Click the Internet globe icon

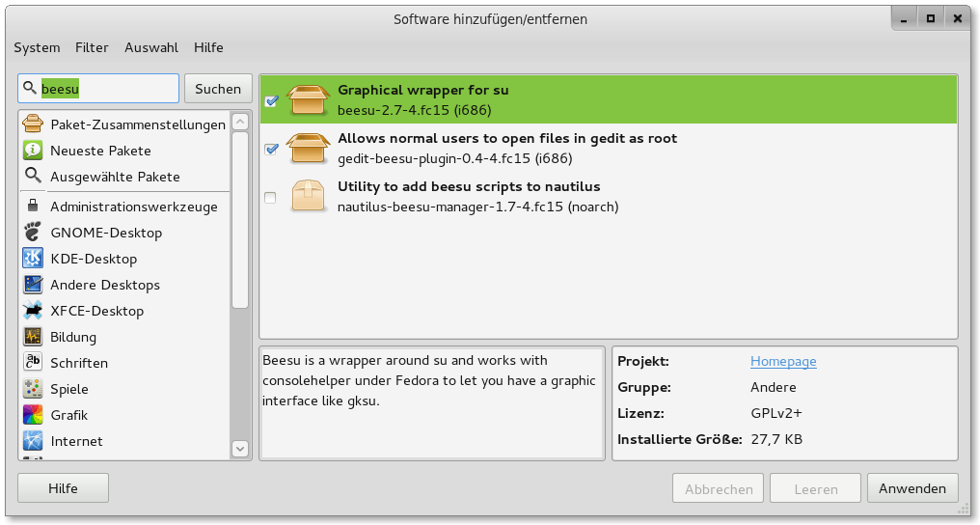tap(33, 440)
